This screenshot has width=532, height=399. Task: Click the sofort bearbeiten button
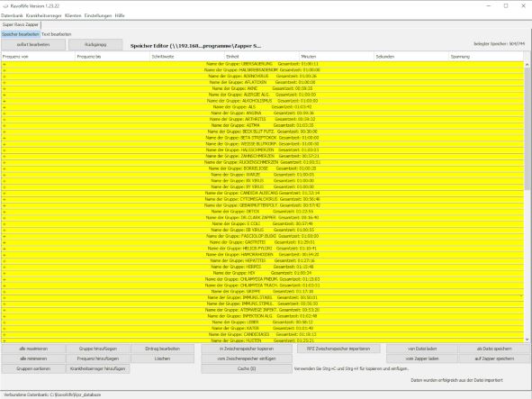[33, 44]
